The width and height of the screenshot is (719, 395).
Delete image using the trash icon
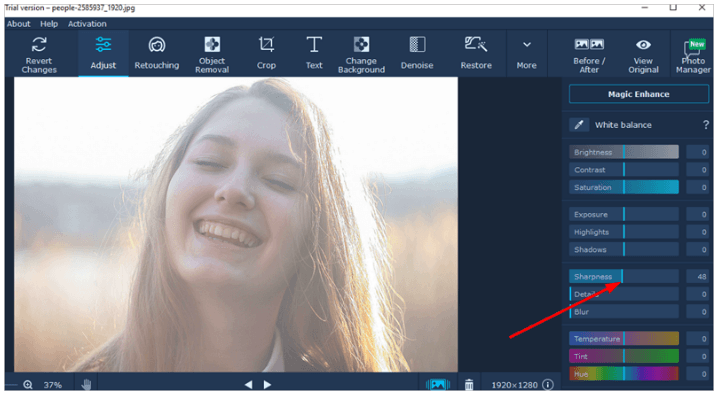tap(469, 384)
